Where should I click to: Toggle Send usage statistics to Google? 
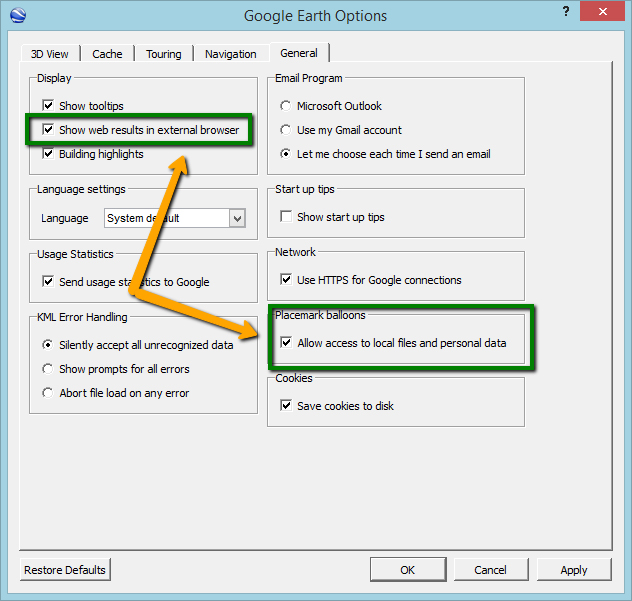tap(48, 282)
